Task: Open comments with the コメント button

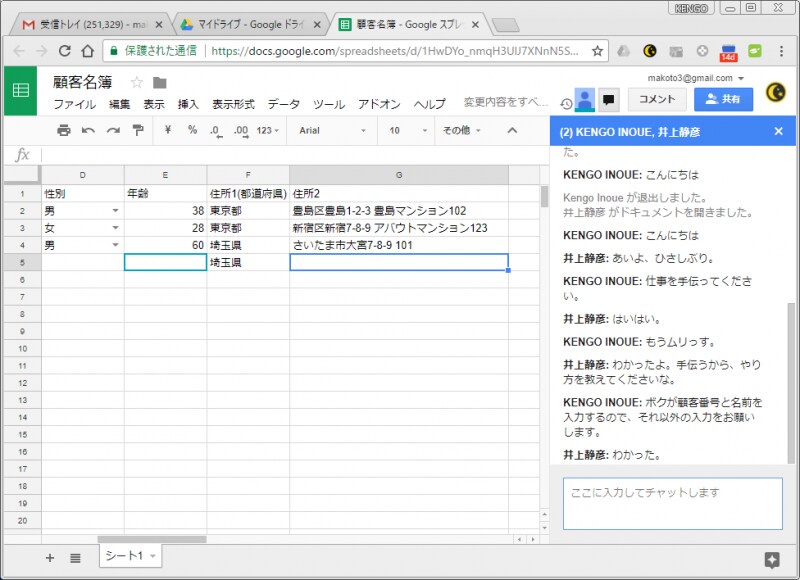Action: (655, 100)
